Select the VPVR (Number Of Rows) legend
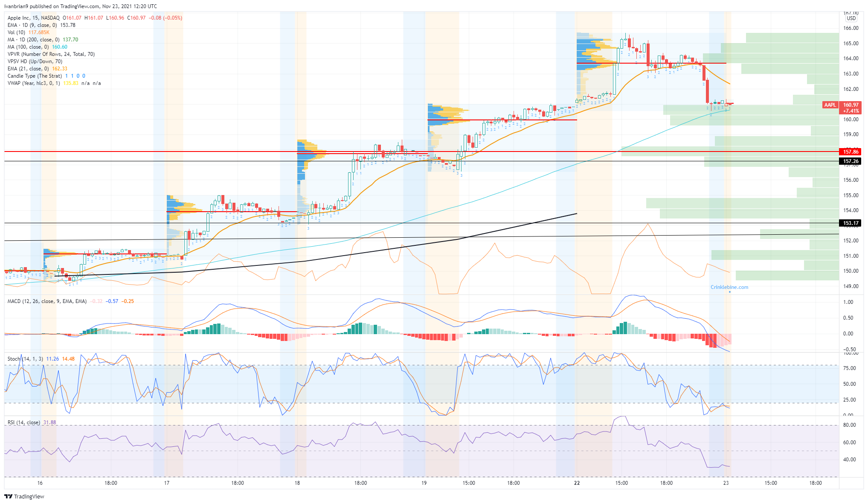Image resolution: width=868 pixels, height=504 pixels. pos(51,54)
